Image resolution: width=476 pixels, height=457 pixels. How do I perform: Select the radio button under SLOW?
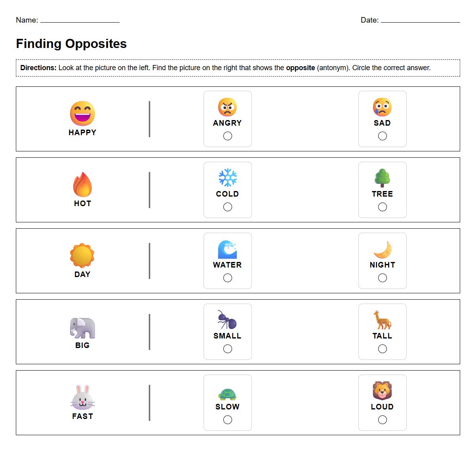pyautogui.click(x=228, y=420)
